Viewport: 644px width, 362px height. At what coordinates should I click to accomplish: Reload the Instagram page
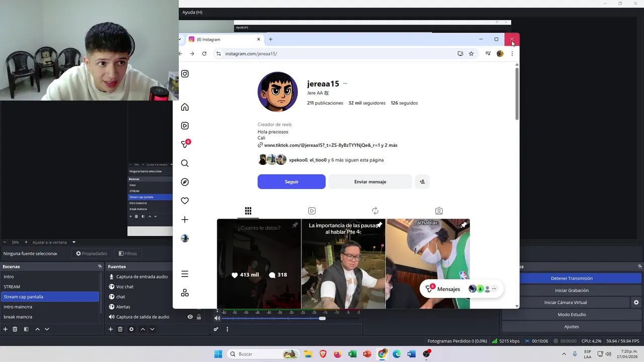pyautogui.click(x=204, y=53)
